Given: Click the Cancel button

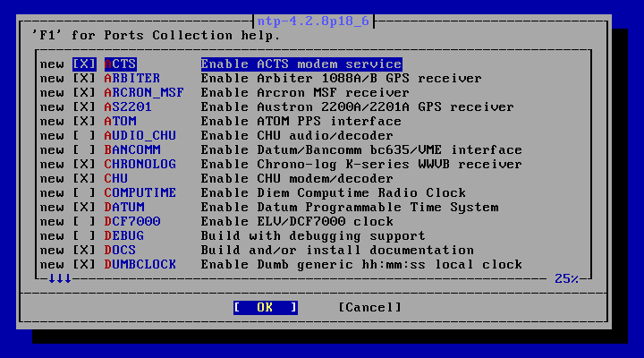Looking at the screenshot, I should [x=369, y=308].
